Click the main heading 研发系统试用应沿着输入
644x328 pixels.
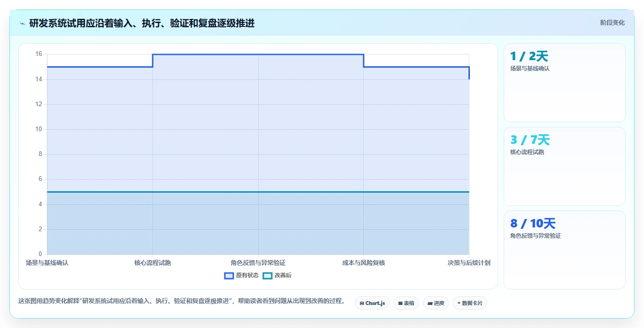142,23
